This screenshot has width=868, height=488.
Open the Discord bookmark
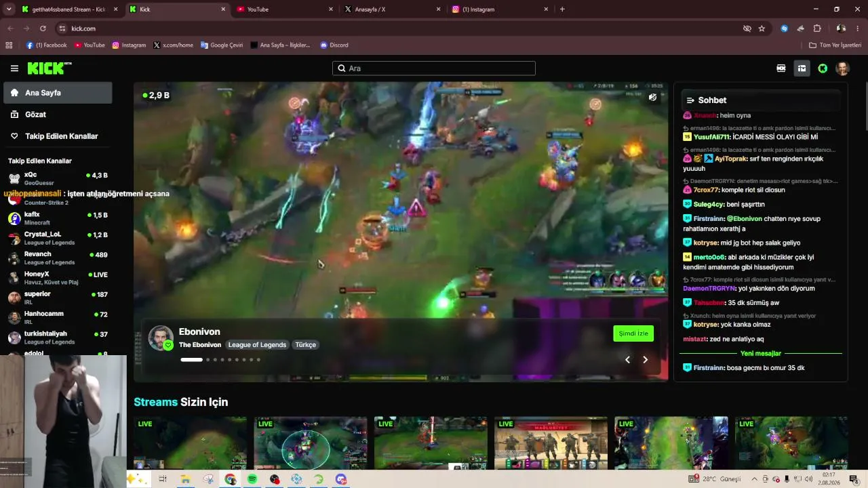(334, 45)
